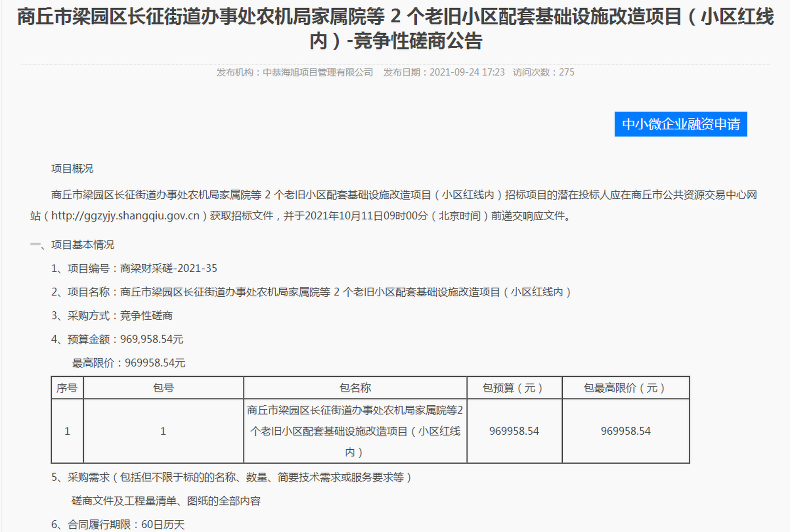Viewport: 790px width, 532px height.
Task: Click the 包名称 column header
Action: [x=355, y=388]
